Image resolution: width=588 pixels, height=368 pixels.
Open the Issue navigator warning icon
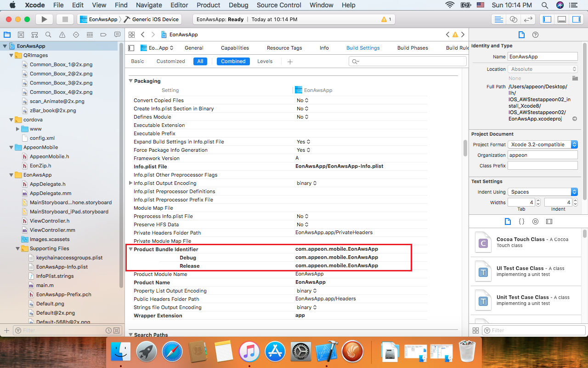pos(62,34)
